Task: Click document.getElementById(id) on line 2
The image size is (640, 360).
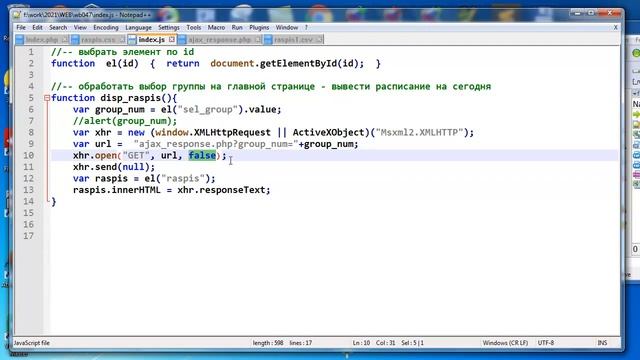Action: [x=284, y=64]
